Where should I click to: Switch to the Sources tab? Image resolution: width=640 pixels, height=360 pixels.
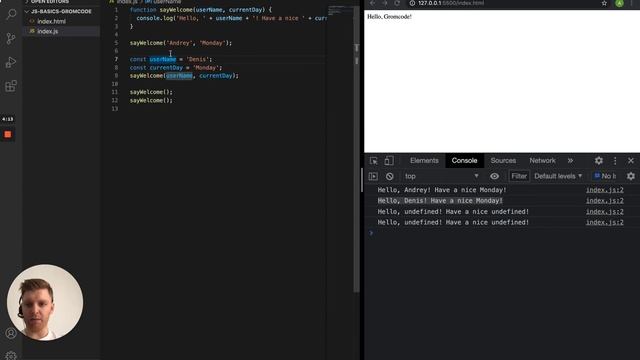(503, 161)
